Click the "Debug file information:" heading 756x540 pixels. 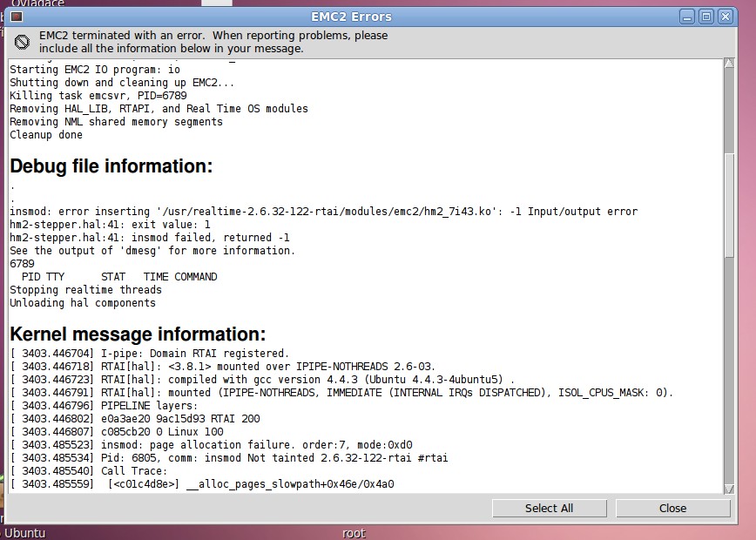(111, 166)
